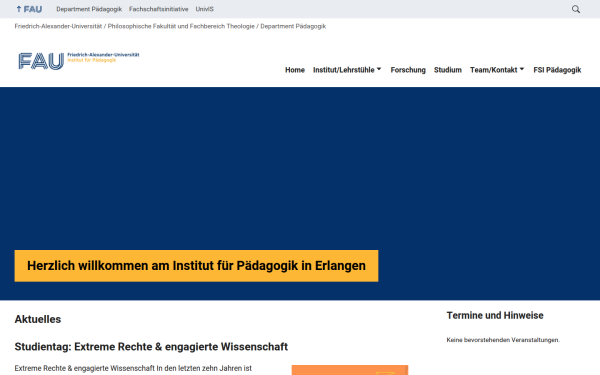This screenshot has width=600, height=375.
Task: Click the FAU Institut für Pädagogik logo
Action: pos(79,61)
